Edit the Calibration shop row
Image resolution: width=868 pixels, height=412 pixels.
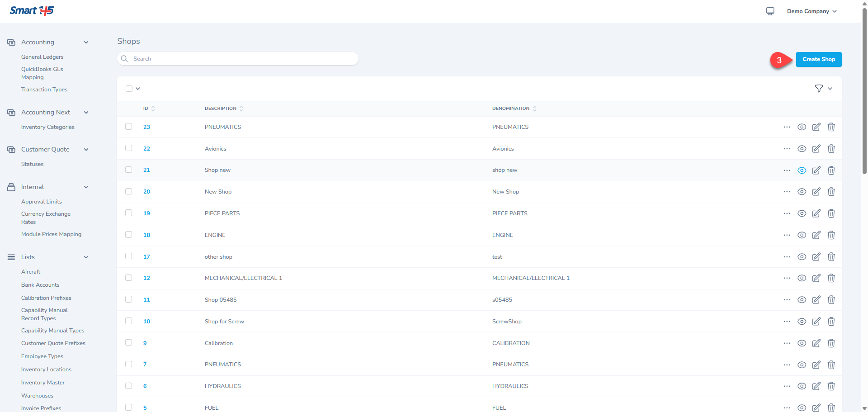point(816,343)
